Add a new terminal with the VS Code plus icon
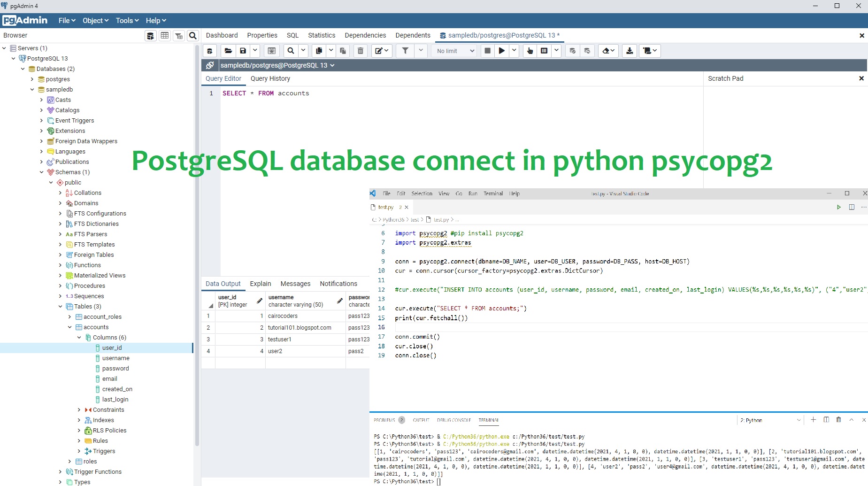Viewport: 868px width, 486px height. (813, 420)
